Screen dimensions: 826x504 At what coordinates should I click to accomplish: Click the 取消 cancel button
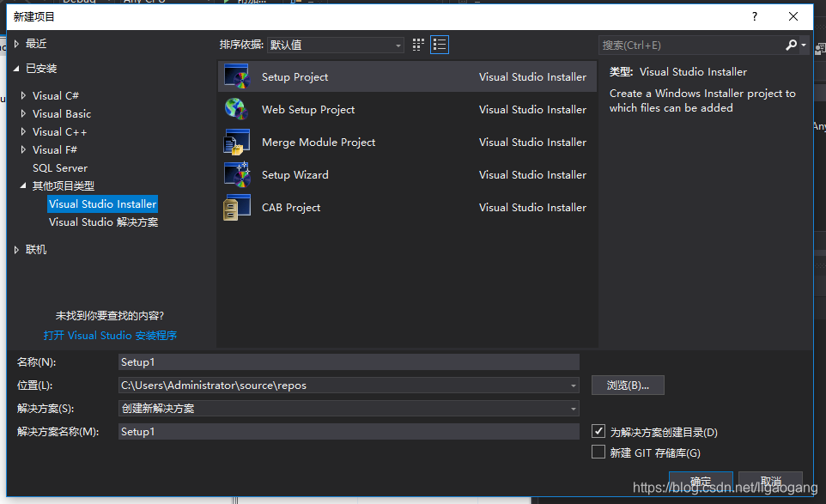771,482
